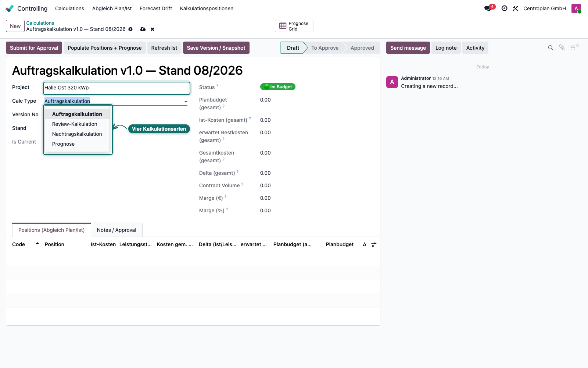
Task: Click Administrator avatar in chatter message
Action: 392,82
